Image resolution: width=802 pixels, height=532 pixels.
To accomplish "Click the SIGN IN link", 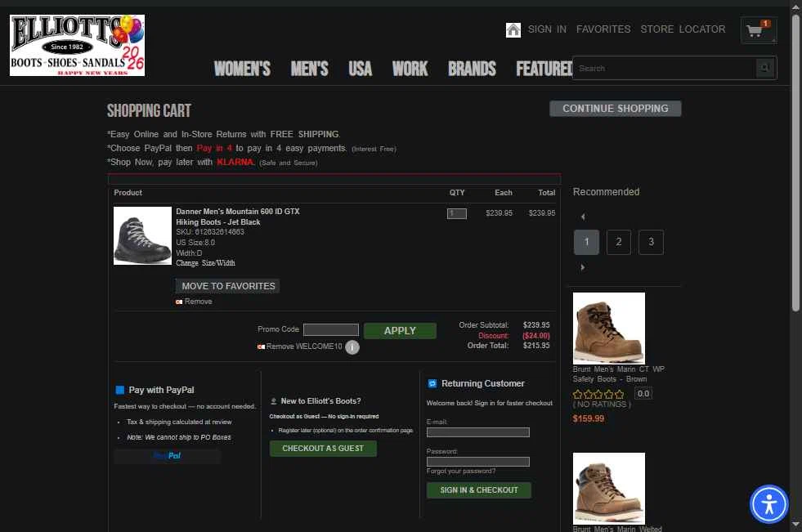I will tap(547, 29).
